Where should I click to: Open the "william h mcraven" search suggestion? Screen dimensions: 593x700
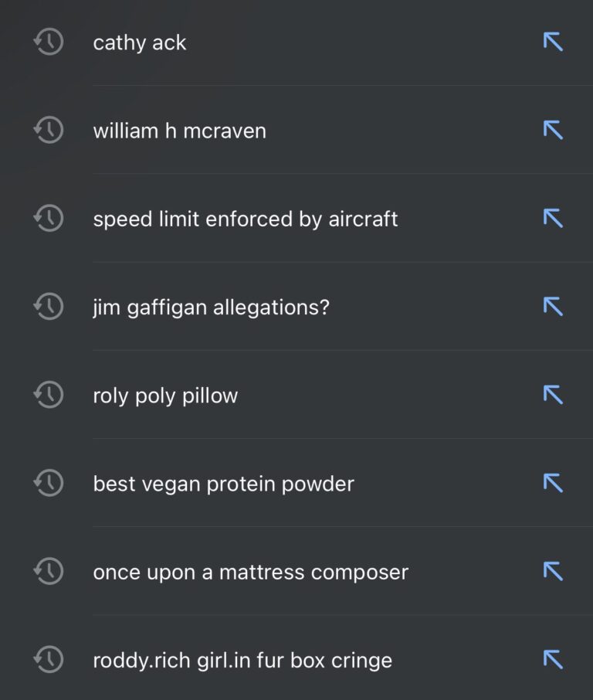tap(179, 131)
